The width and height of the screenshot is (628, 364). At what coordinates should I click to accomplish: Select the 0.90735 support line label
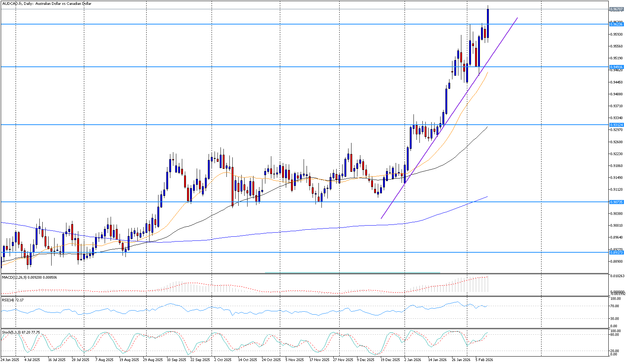coord(616,202)
